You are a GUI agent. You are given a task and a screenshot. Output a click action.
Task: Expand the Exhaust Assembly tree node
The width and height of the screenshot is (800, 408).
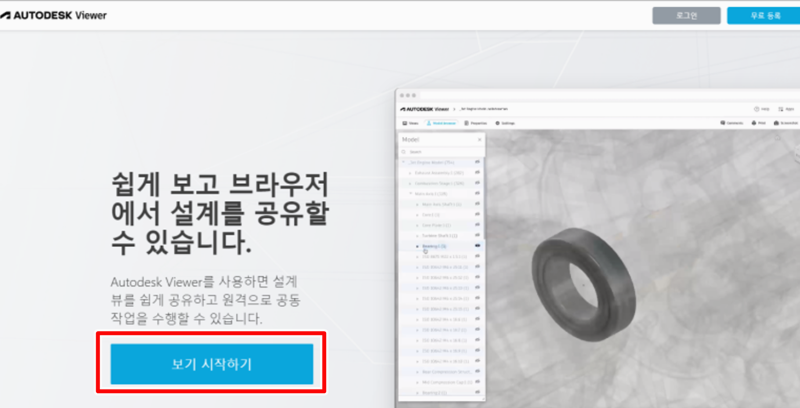[x=410, y=173]
